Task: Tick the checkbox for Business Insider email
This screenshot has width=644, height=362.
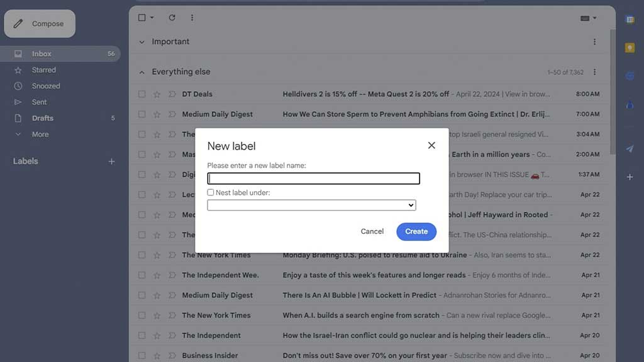Action: click(142, 356)
